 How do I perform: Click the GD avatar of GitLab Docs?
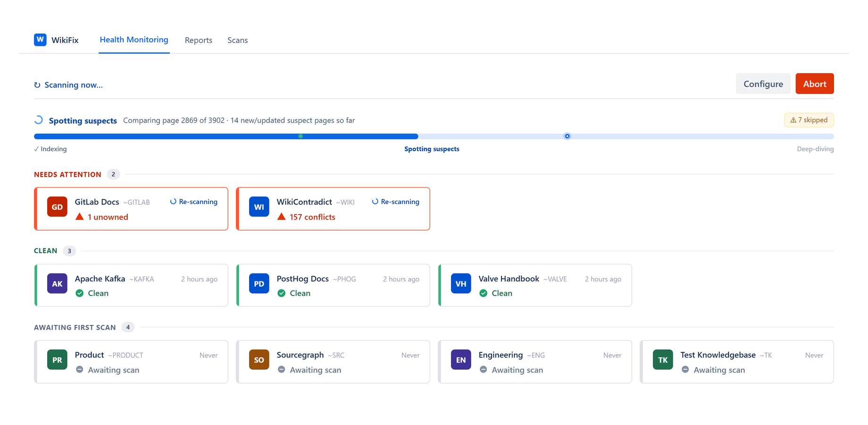[57, 207]
